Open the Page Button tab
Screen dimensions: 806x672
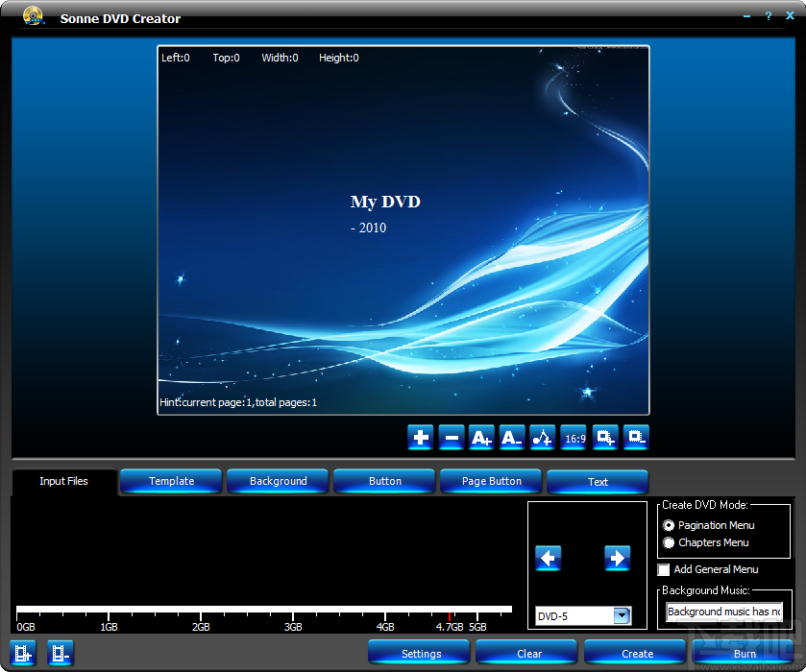490,481
